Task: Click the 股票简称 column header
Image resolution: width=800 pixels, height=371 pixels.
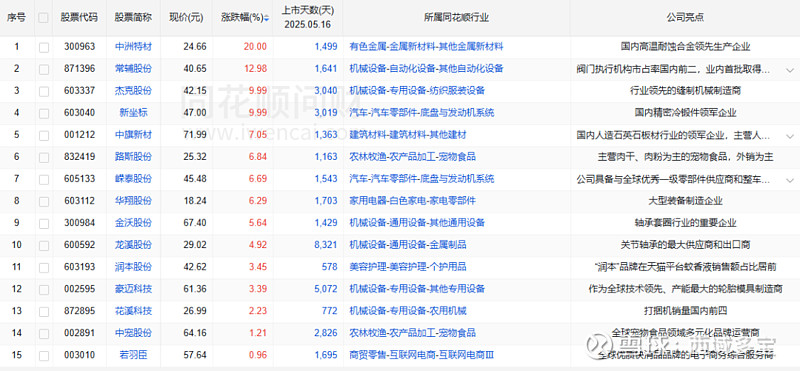Action: pos(133,17)
